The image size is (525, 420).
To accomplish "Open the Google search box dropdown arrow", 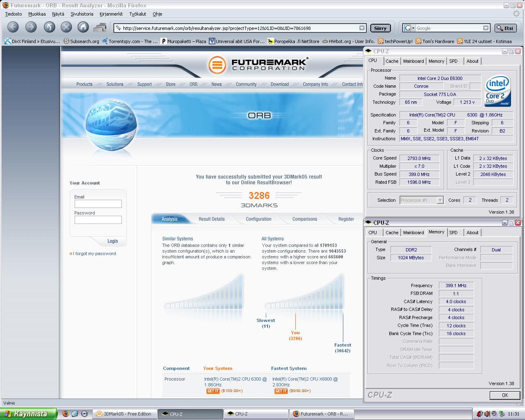I will (486, 28).
